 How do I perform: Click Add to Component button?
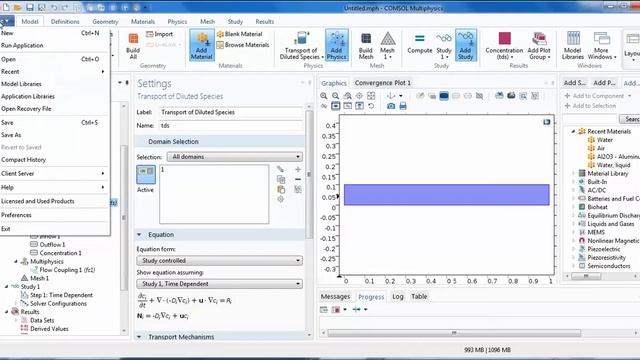click(598, 96)
